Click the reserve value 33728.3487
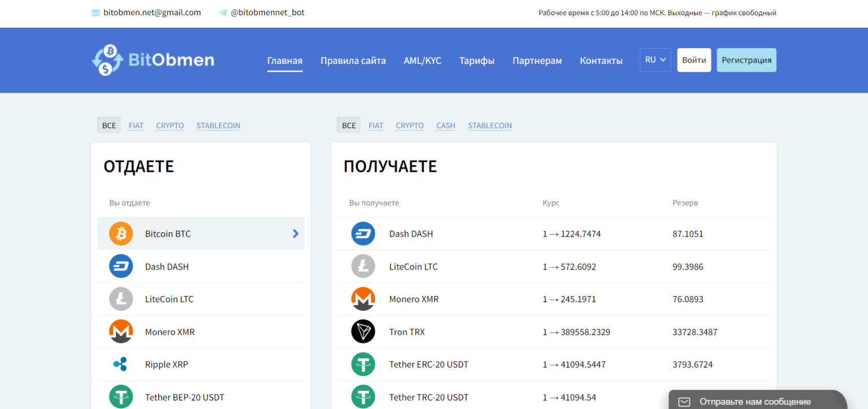 coord(695,332)
